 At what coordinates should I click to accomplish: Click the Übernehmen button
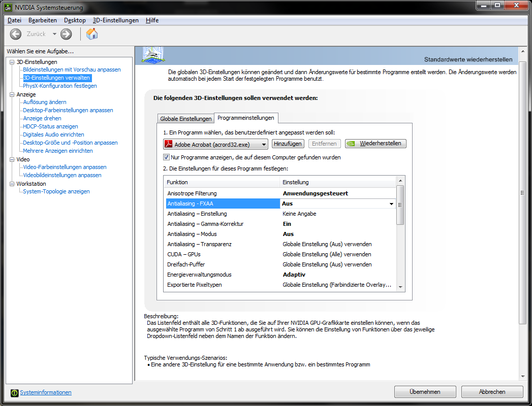[425, 392]
